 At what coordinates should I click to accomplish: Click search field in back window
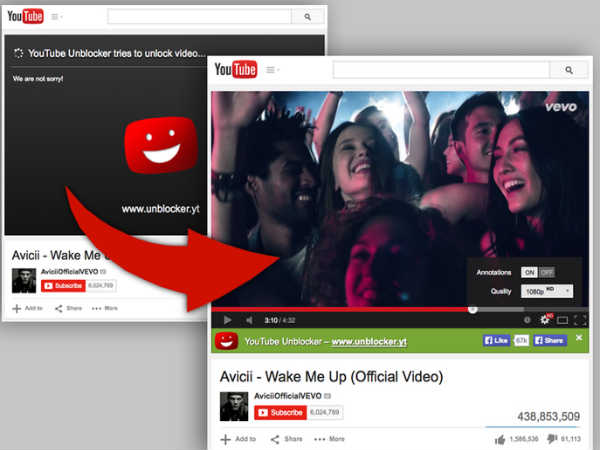click(199, 16)
